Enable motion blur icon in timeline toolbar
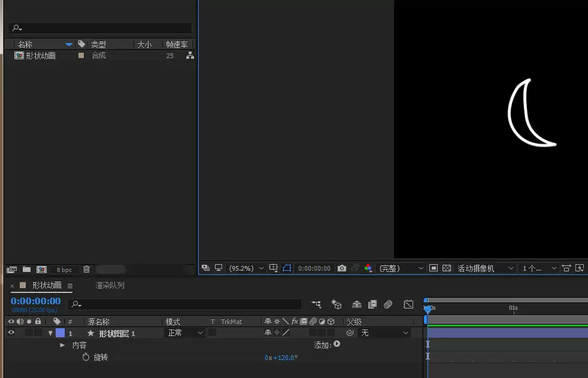588x378 pixels. pyautogui.click(x=388, y=304)
